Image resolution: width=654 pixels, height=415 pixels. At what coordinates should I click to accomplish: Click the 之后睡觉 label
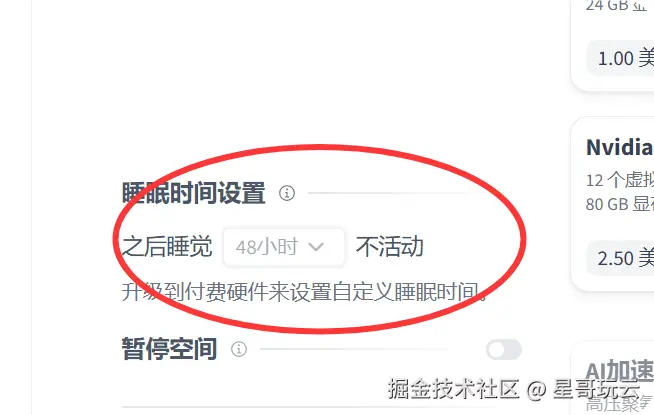click(167, 246)
